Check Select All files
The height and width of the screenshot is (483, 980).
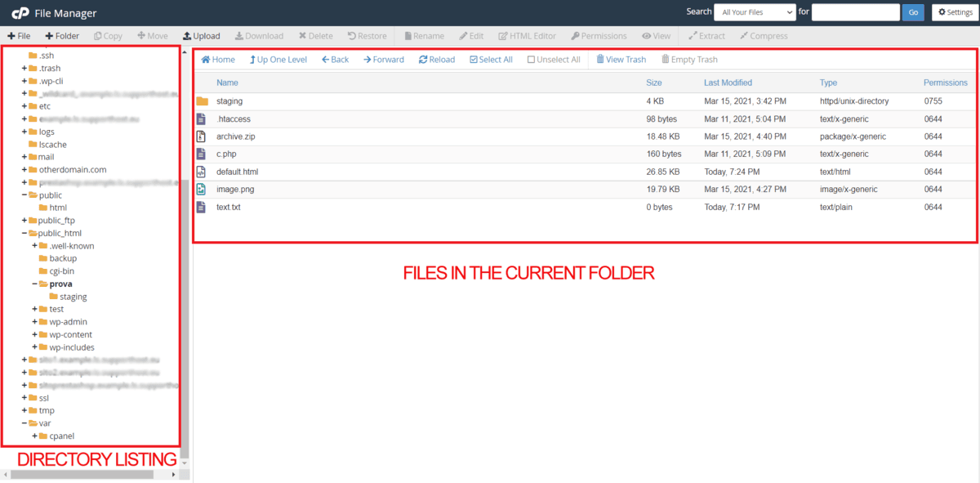[474, 60]
